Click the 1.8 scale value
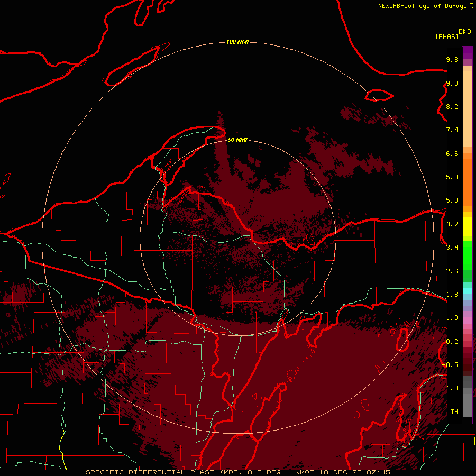This screenshot has width=476, height=476. [x=452, y=294]
